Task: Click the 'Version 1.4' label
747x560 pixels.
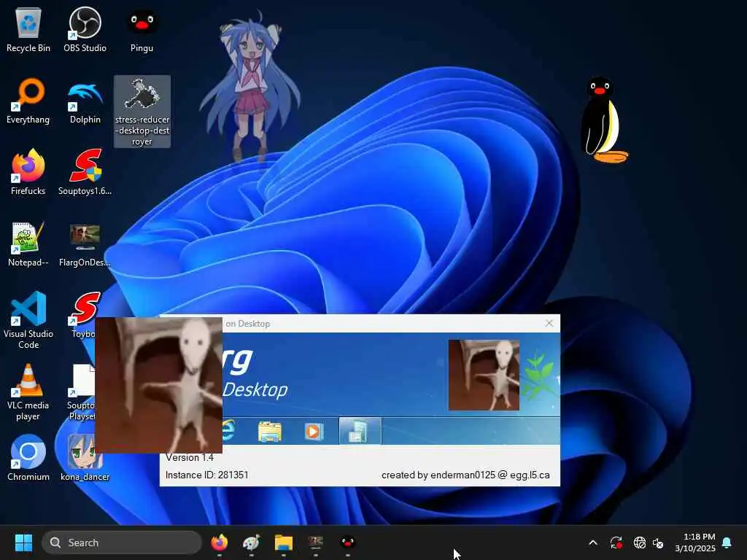Action: coord(189,457)
